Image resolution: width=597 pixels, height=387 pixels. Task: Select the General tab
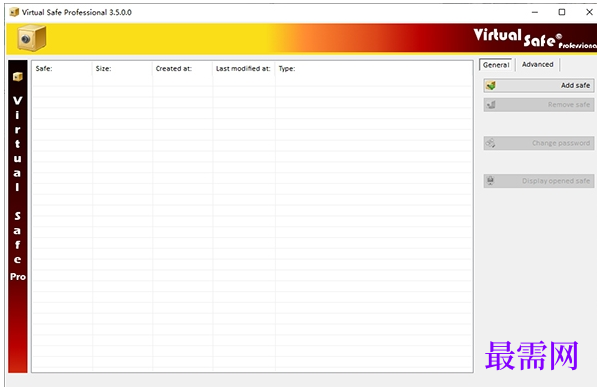coord(496,65)
